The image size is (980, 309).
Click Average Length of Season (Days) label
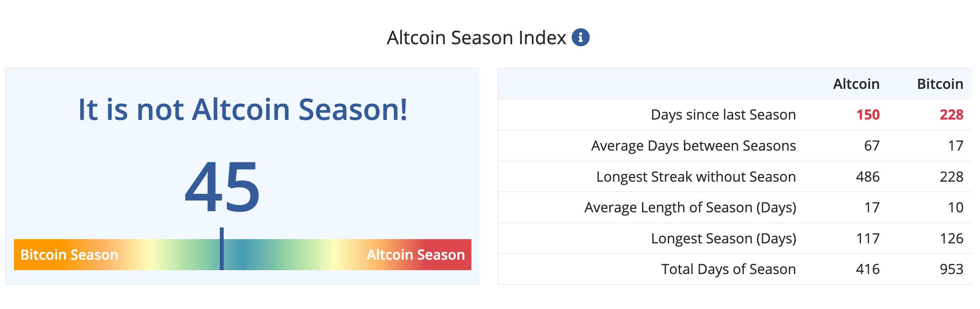pos(690,207)
